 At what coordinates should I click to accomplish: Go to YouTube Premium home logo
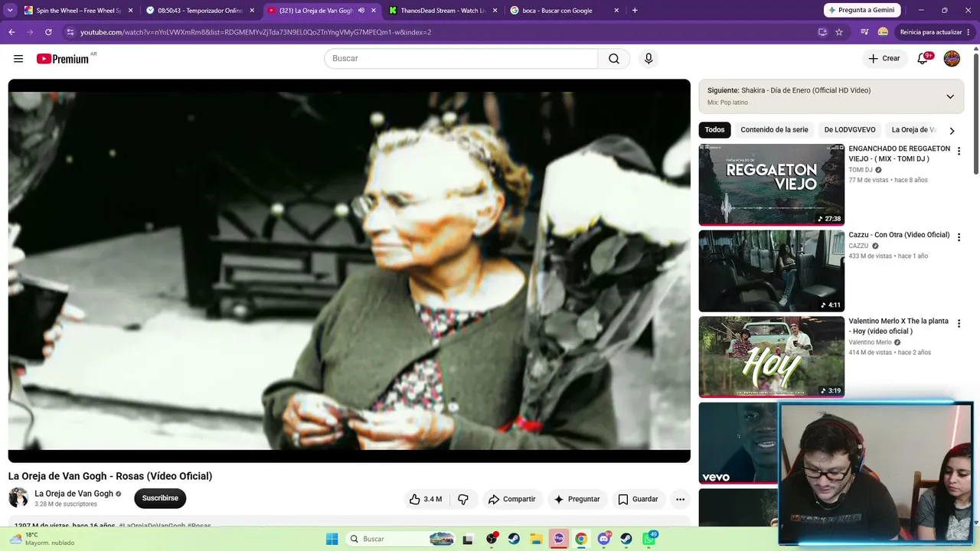point(63,59)
